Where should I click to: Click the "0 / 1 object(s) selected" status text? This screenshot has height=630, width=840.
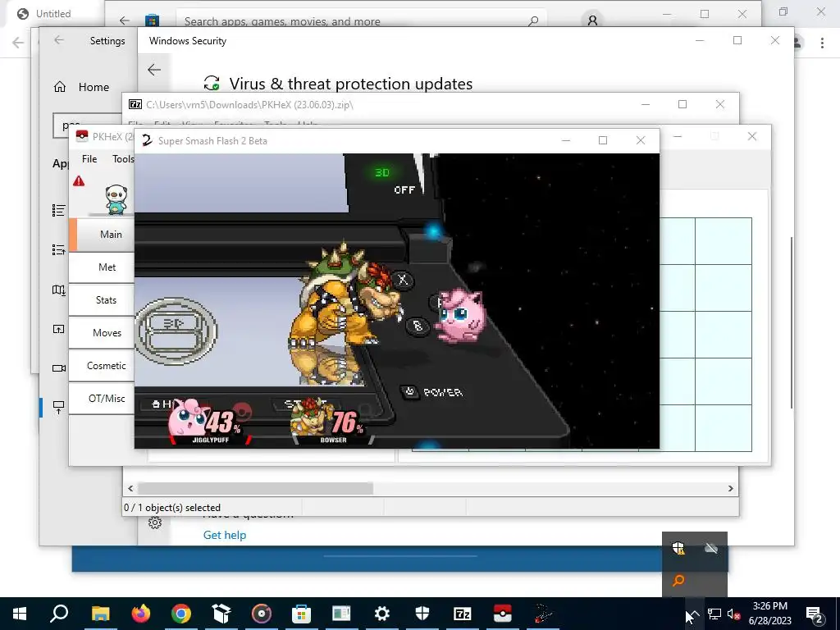(172, 507)
